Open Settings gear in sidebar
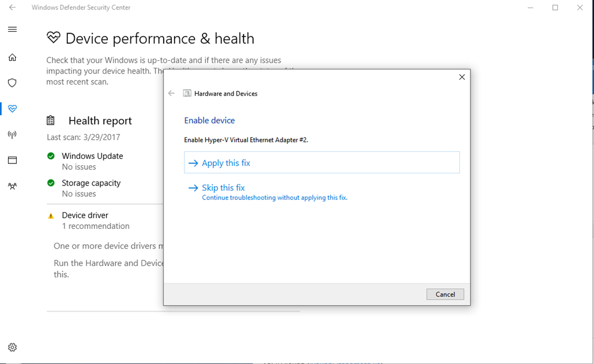This screenshot has width=594, height=364. [x=12, y=347]
